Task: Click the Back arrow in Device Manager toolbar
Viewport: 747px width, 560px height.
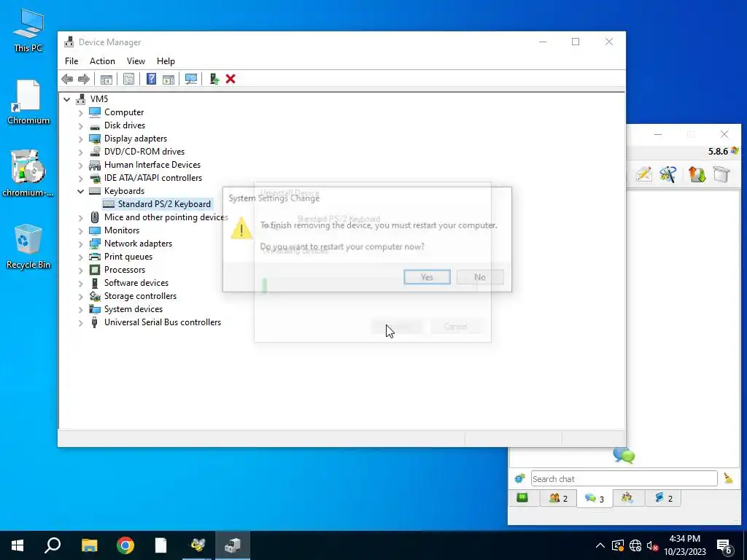Action: tap(67, 79)
